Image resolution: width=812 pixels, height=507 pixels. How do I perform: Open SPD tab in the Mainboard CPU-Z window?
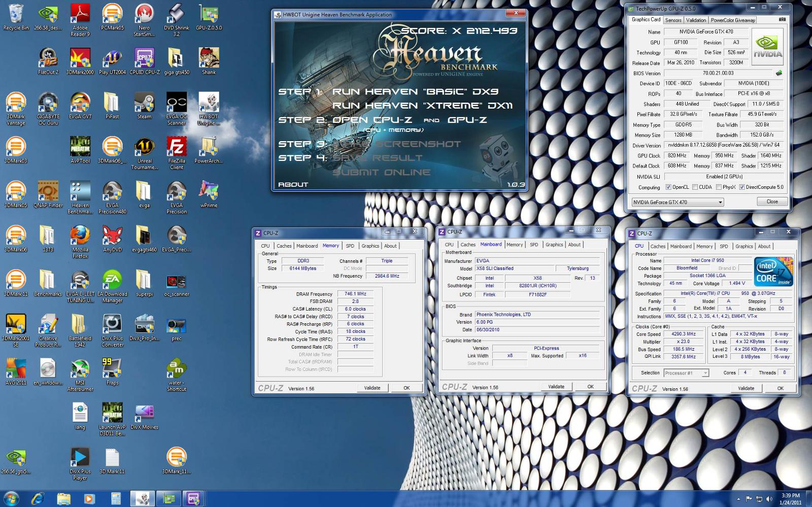tap(534, 245)
